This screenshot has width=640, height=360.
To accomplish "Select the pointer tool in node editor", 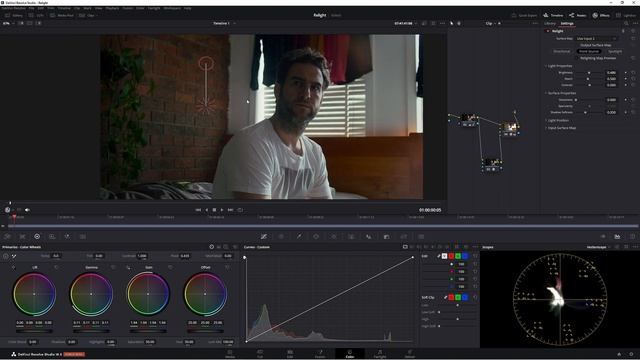I will point(451,23).
